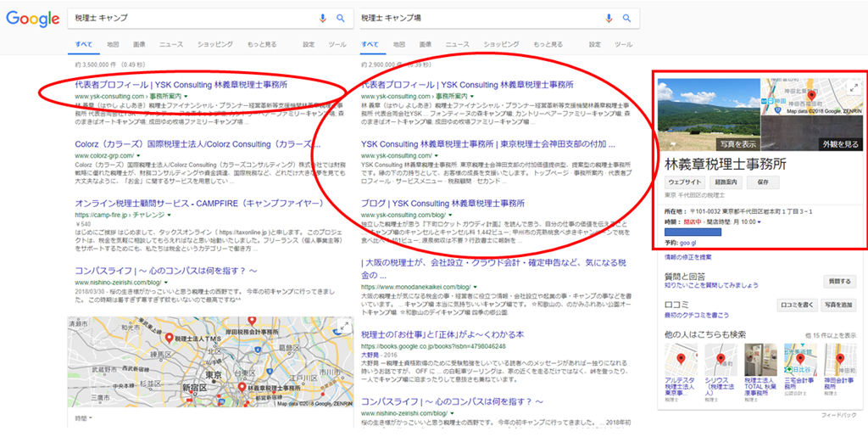Open オンライン税理士顧問サービス - CAMPFIRE result
Screen dimensions: 868x437
click(x=198, y=204)
